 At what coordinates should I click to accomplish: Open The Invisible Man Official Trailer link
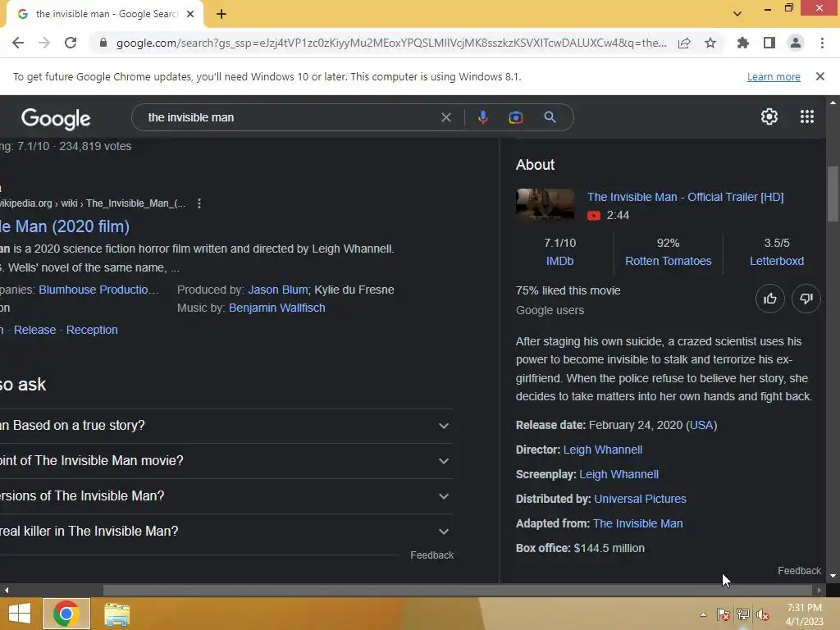(x=685, y=197)
